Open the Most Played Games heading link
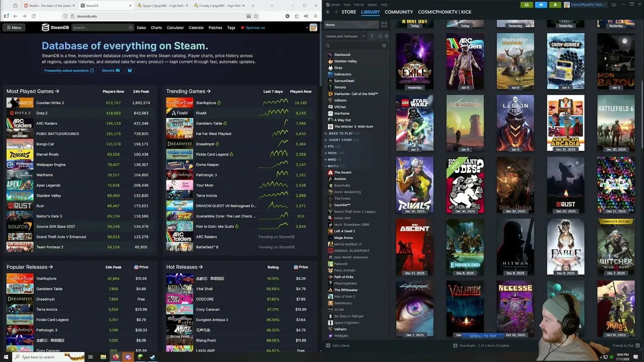 point(33,92)
